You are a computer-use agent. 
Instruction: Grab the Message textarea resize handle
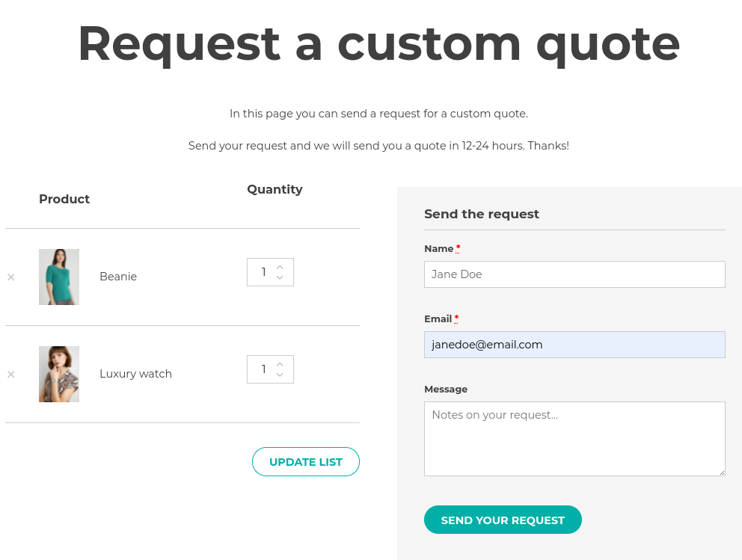[x=722, y=473]
